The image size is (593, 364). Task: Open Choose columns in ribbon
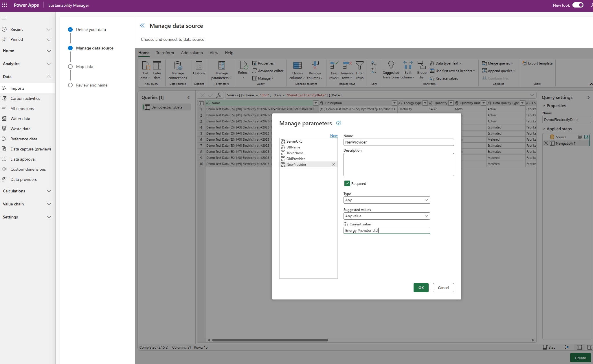coord(298,70)
